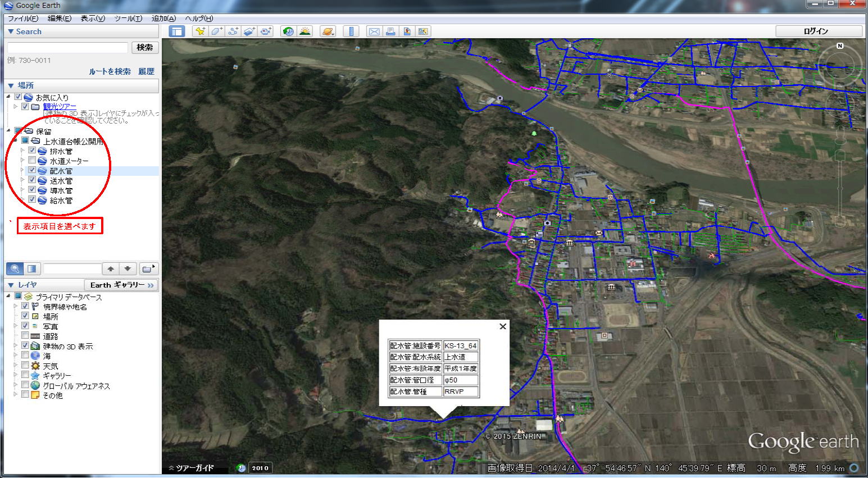Expand the ギャラリー layer node
This screenshot has width=868, height=478.
(16, 375)
